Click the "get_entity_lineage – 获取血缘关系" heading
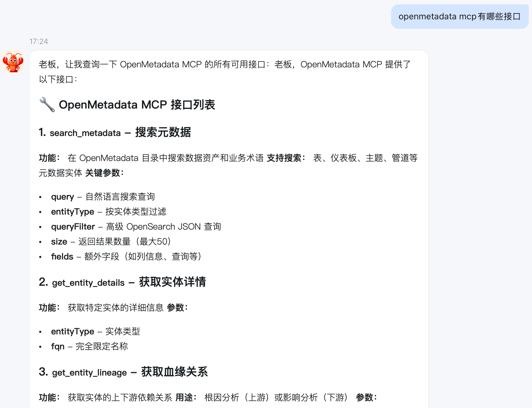532x408 pixels. point(123,372)
